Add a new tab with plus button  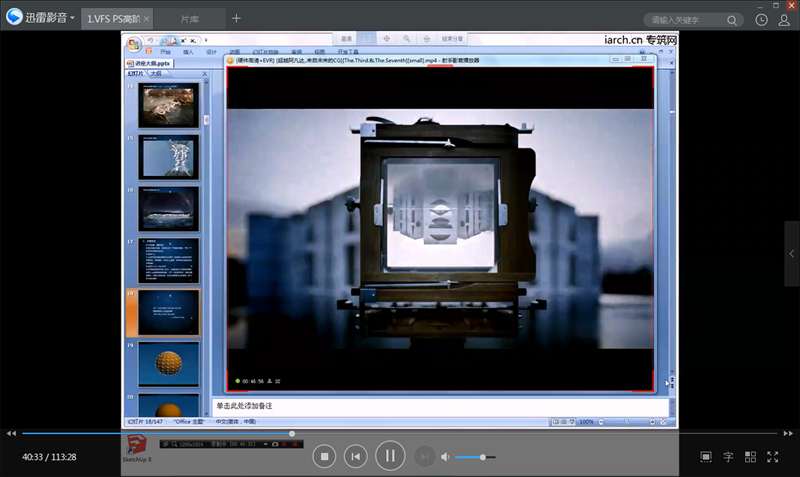point(237,18)
